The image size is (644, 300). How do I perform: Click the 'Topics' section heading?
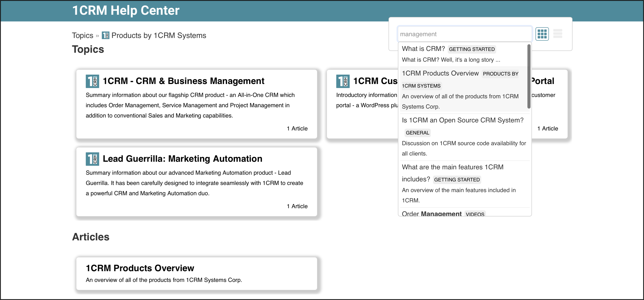click(88, 49)
